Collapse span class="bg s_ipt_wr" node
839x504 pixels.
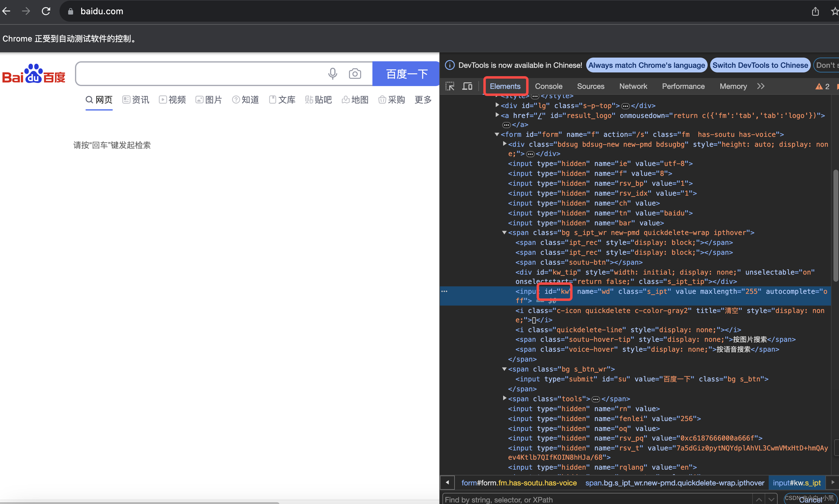coord(504,232)
